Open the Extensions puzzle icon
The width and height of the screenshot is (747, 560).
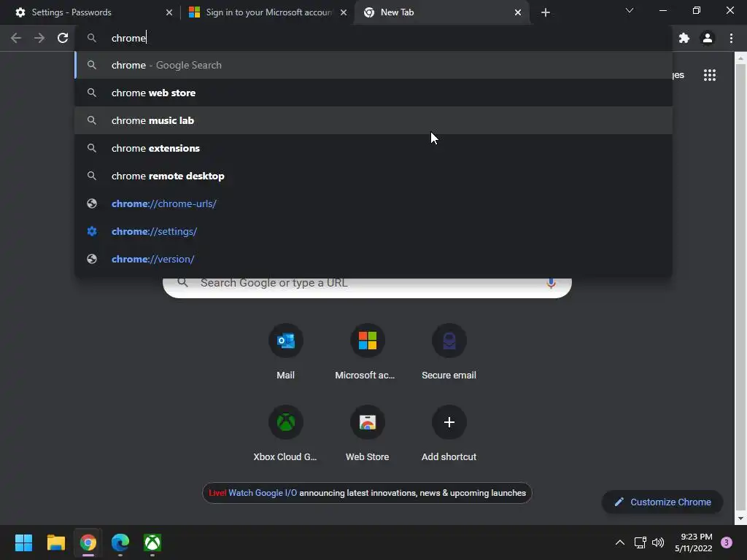click(x=684, y=38)
